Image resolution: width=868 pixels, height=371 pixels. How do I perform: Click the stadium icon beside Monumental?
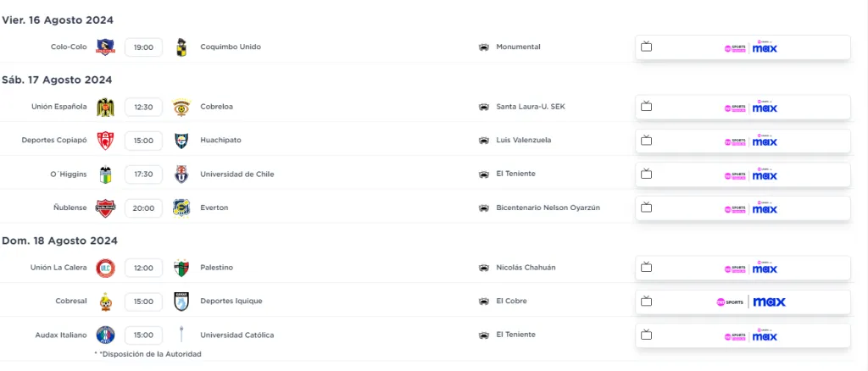coord(484,47)
